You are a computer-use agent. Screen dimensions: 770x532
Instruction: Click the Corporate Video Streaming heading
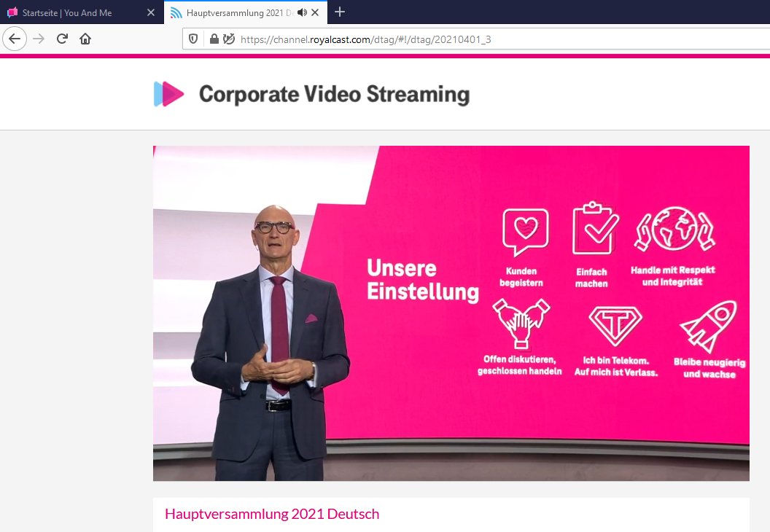[x=335, y=94]
